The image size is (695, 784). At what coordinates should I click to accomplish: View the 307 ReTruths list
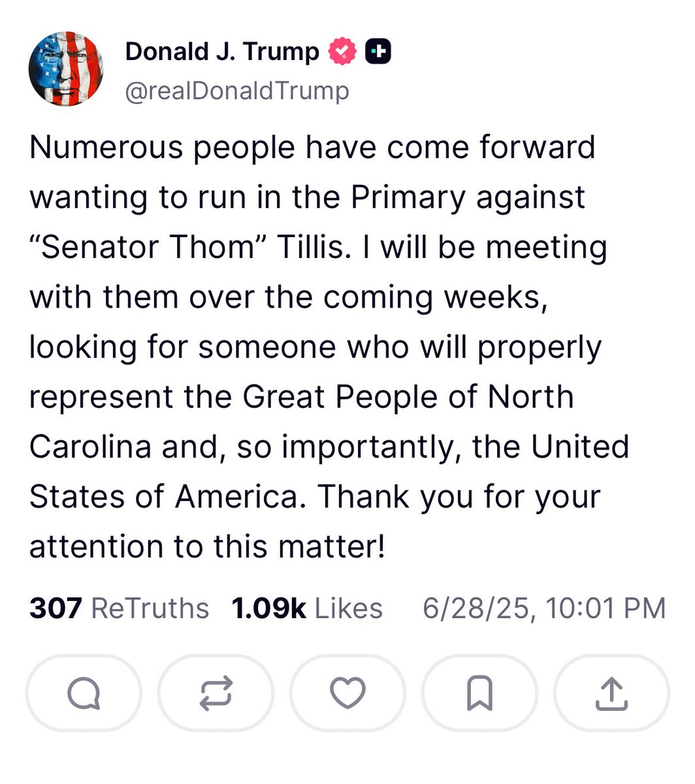tap(120, 608)
